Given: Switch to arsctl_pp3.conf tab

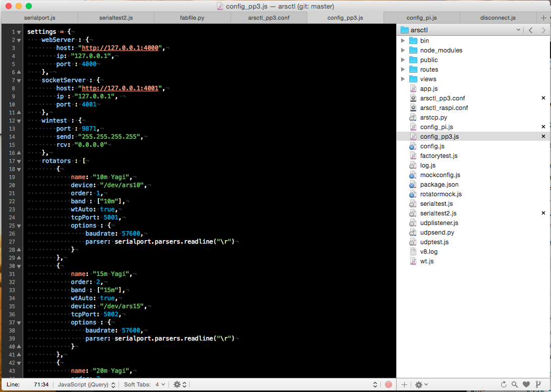Looking at the screenshot, I should click(x=269, y=18).
